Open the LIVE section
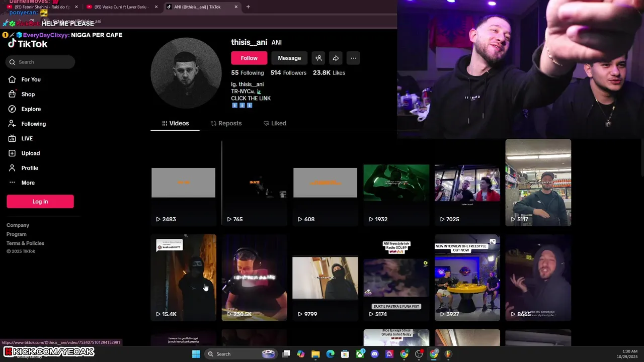This screenshot has width=644, height=362. pos(27,138)
